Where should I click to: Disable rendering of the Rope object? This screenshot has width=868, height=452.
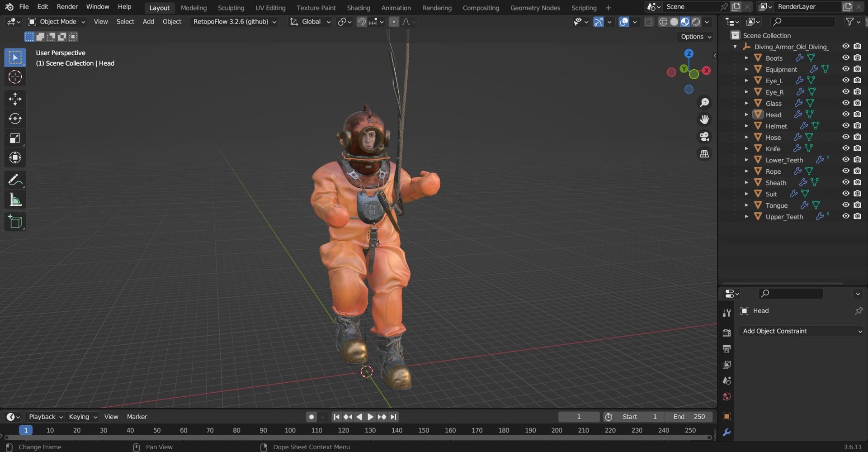click(857, 171)
